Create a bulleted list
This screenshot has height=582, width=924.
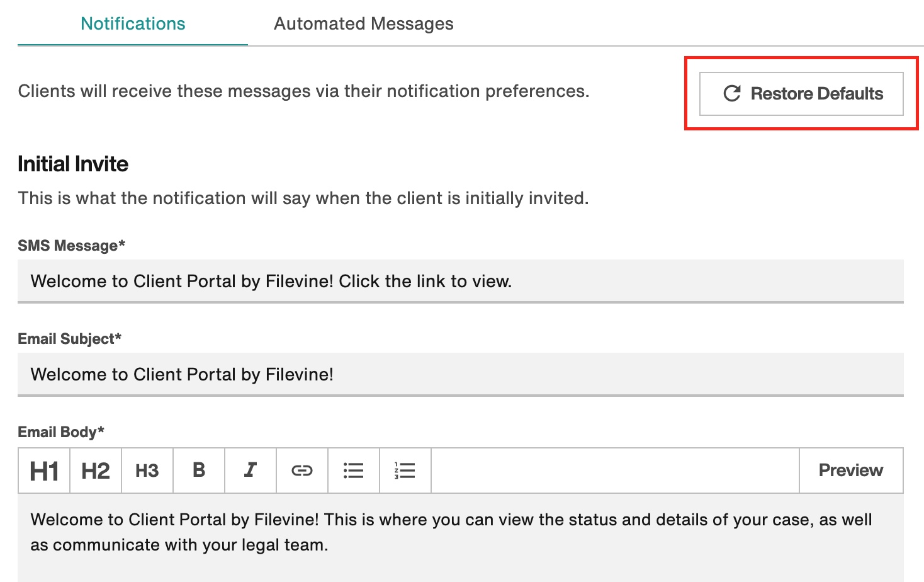click(354, 471)
